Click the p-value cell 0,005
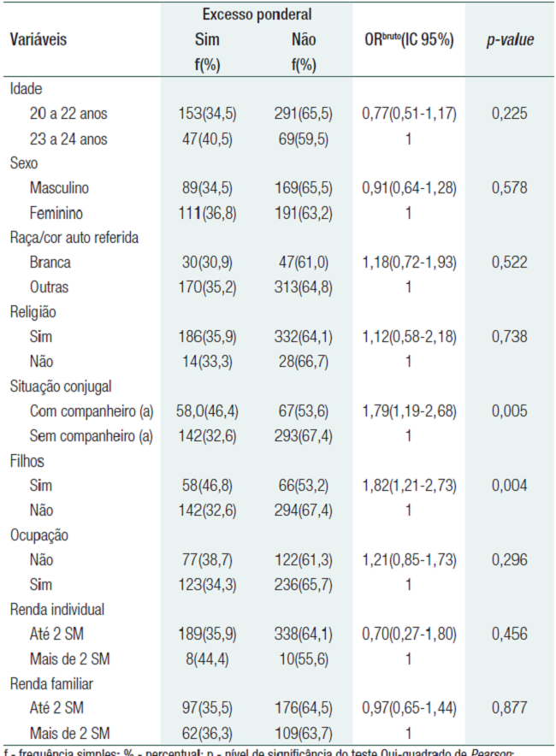 tap(510, 411)
